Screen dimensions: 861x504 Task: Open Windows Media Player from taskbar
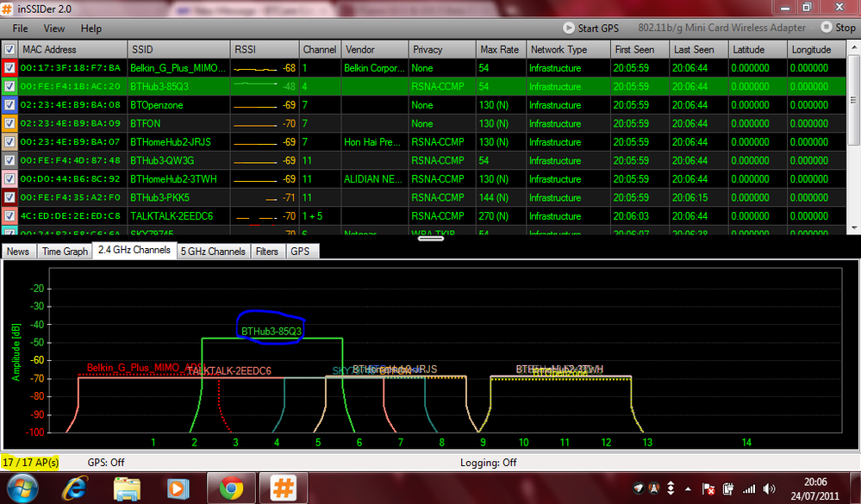[x=178, y=488]
